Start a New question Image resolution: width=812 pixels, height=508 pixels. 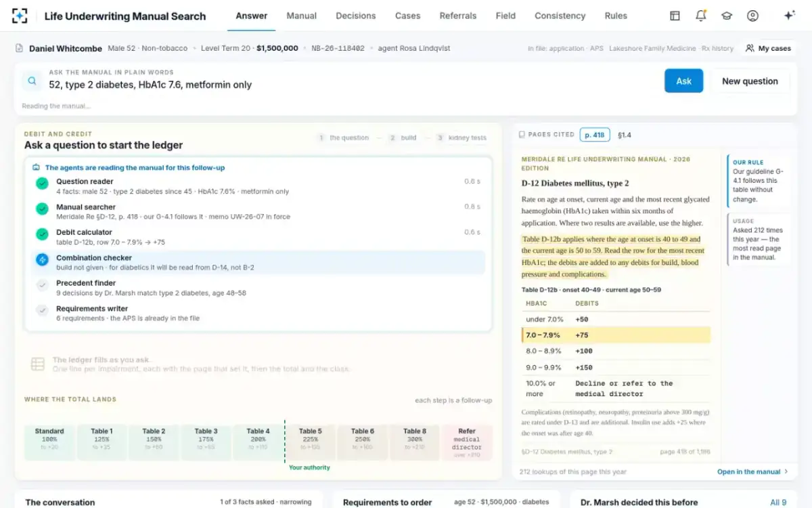(x=750, y=81)
